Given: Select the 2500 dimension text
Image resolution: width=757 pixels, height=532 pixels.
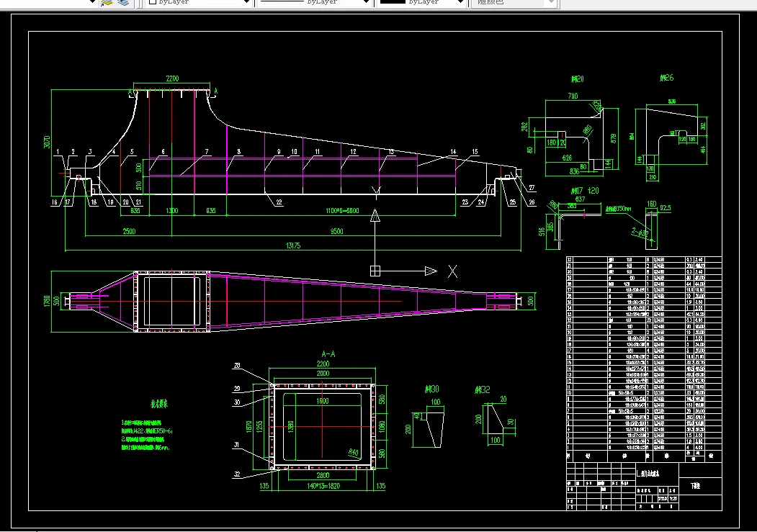Looking at the screenshot, I should click(x=129, y=231).
